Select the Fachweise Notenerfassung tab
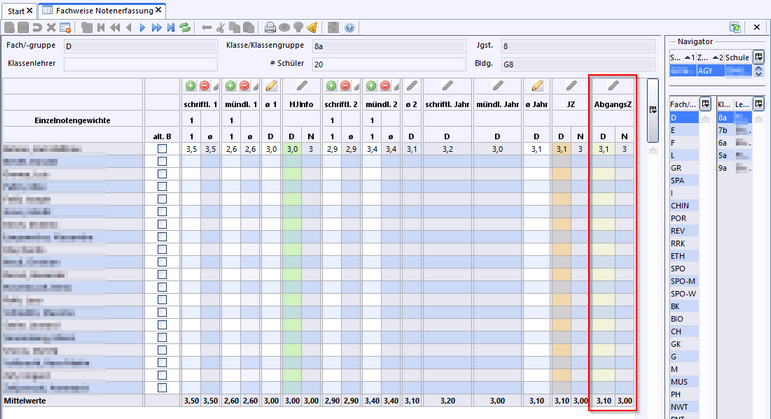This screenshot has height=419, width=771. (x=97, y=9)
